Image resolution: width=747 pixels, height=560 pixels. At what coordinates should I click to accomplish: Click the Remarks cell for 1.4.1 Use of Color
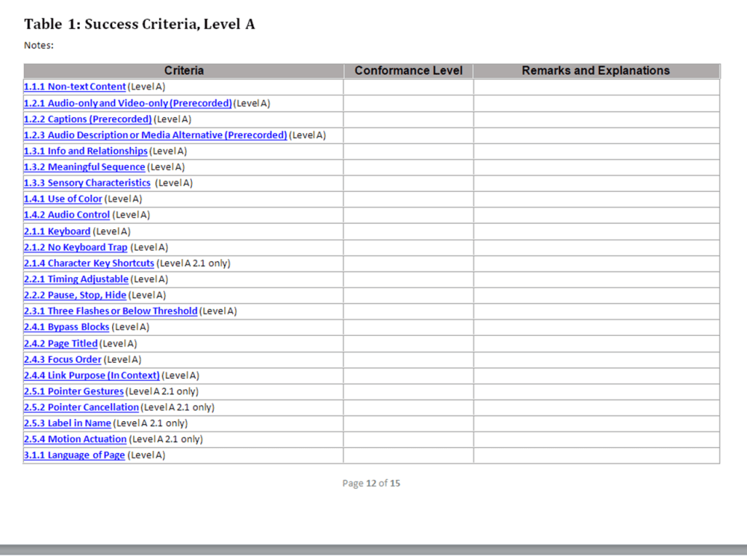596,199
